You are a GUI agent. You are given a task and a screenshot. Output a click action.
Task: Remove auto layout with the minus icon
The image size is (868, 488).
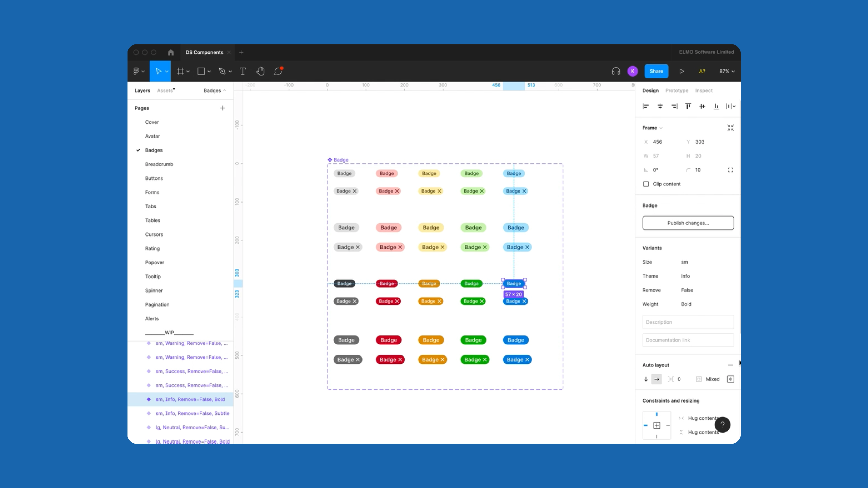click(730, 365)
